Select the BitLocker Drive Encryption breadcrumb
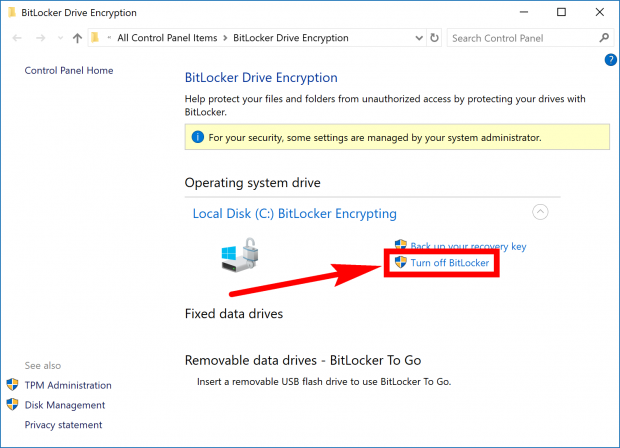This screenshot has height=448, width=620. tap(290, 38)
